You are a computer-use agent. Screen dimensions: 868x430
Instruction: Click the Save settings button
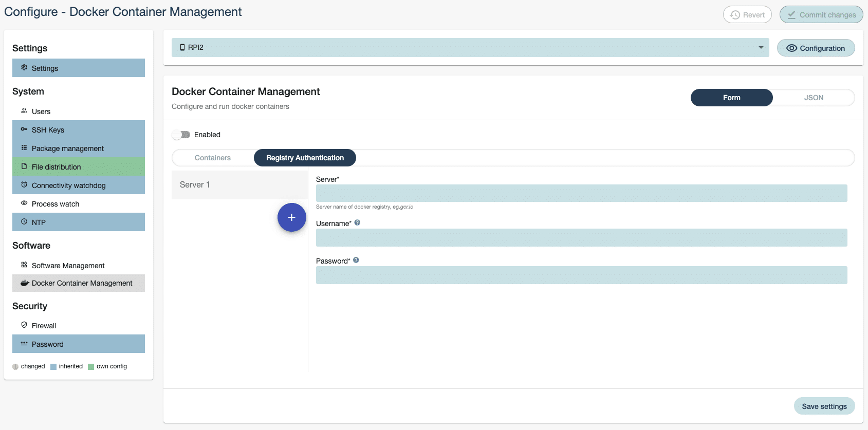[x=824, y=406]
